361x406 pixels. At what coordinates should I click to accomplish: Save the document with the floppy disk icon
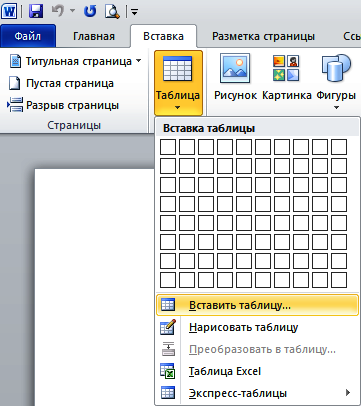click(x=36, y=11)
